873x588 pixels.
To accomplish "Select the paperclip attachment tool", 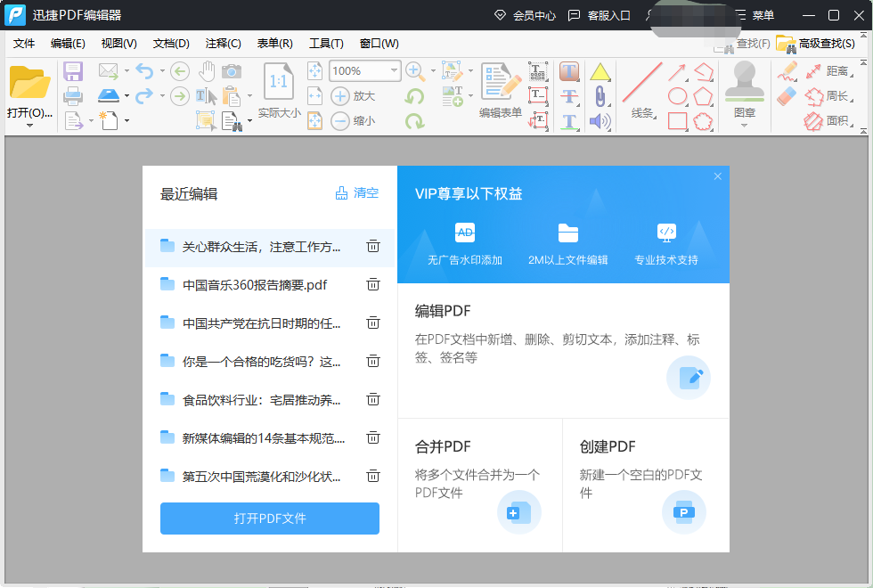I will tap(600, 96).
